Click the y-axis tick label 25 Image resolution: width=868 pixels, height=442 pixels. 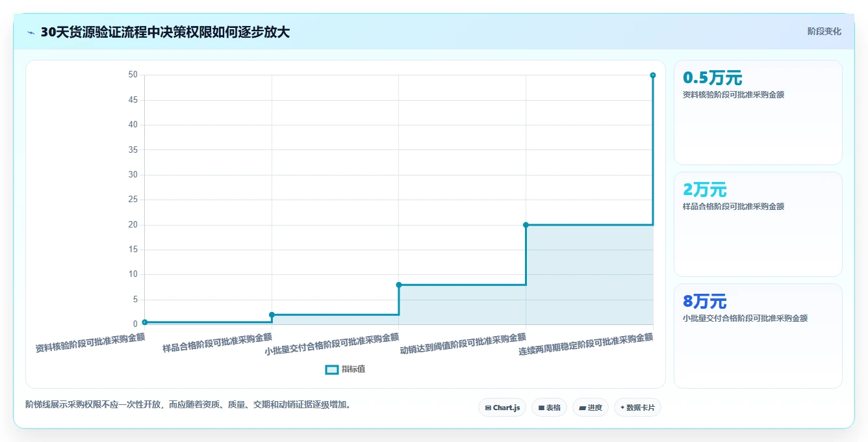point(133,200)
